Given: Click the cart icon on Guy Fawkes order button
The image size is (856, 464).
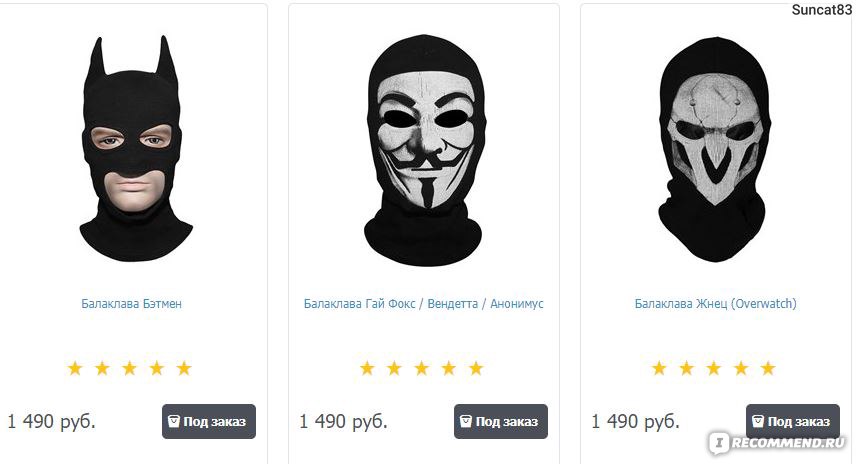Looking at the screenshot, I should point(466,421).
